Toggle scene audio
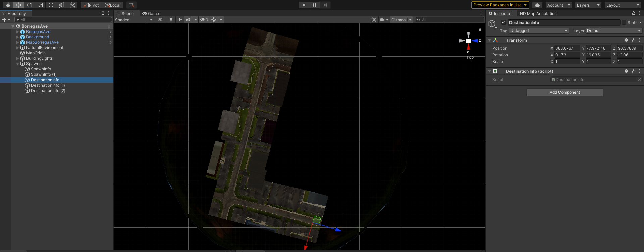 [x=180, y=20]
